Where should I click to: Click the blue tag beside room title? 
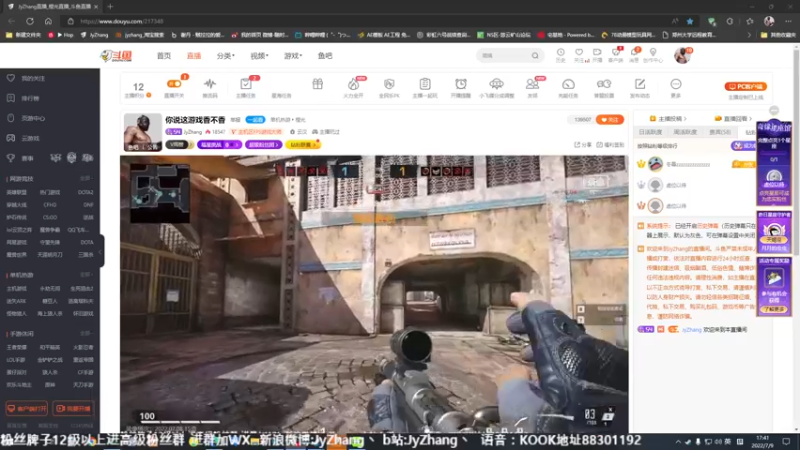pos(255,119)
